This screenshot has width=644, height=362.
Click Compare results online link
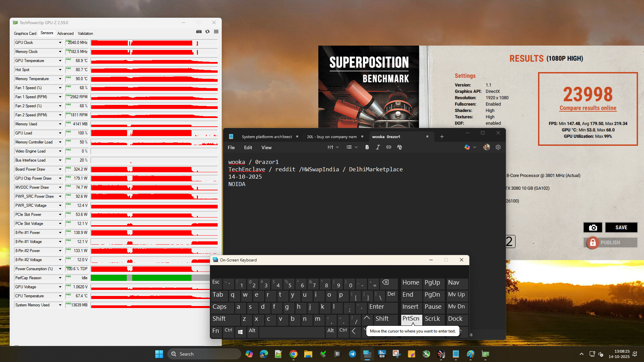588,108
